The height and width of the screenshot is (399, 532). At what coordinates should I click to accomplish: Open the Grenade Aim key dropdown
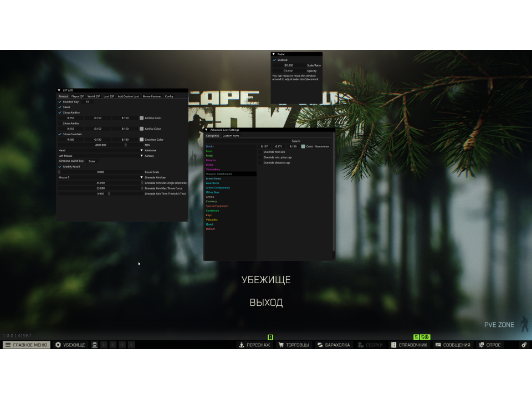[x=101, y=177]
